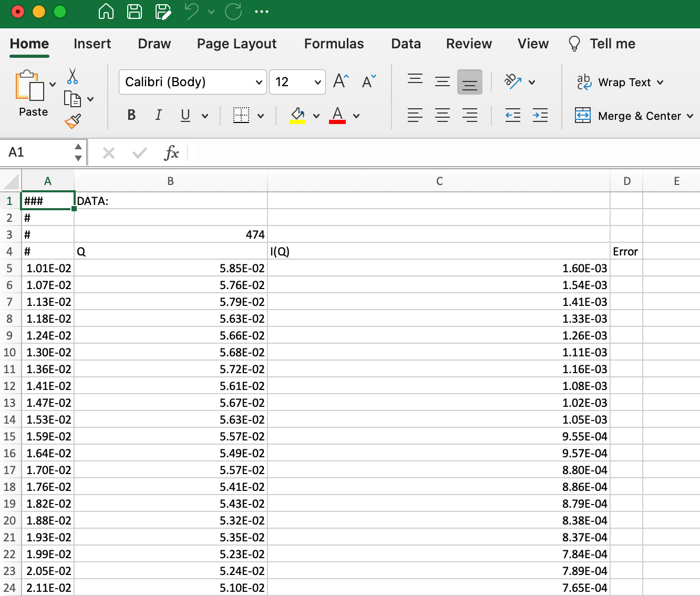The image size is (700, 596).
Task: Select cell B3 containing 474
Action: (x=171, y=234)
